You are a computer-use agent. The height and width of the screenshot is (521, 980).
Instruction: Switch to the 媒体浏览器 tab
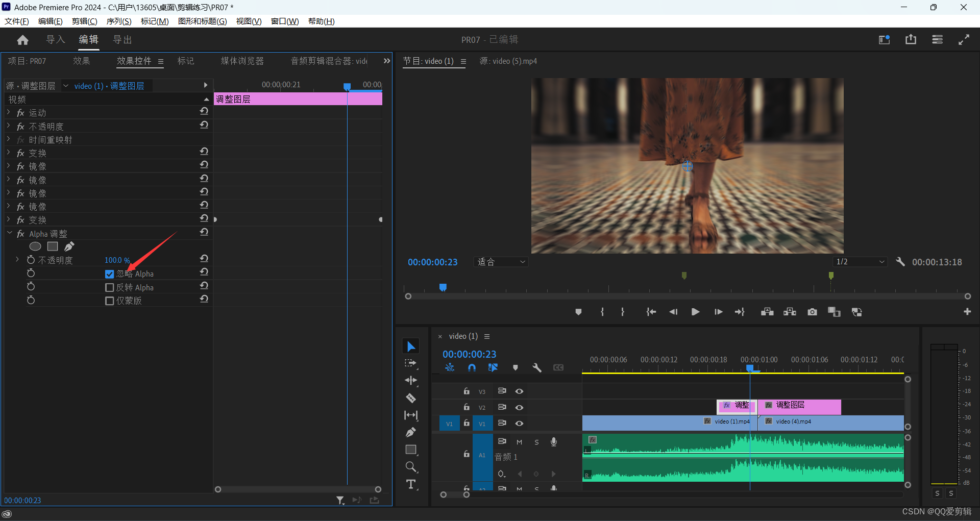(x=242, y=61)
